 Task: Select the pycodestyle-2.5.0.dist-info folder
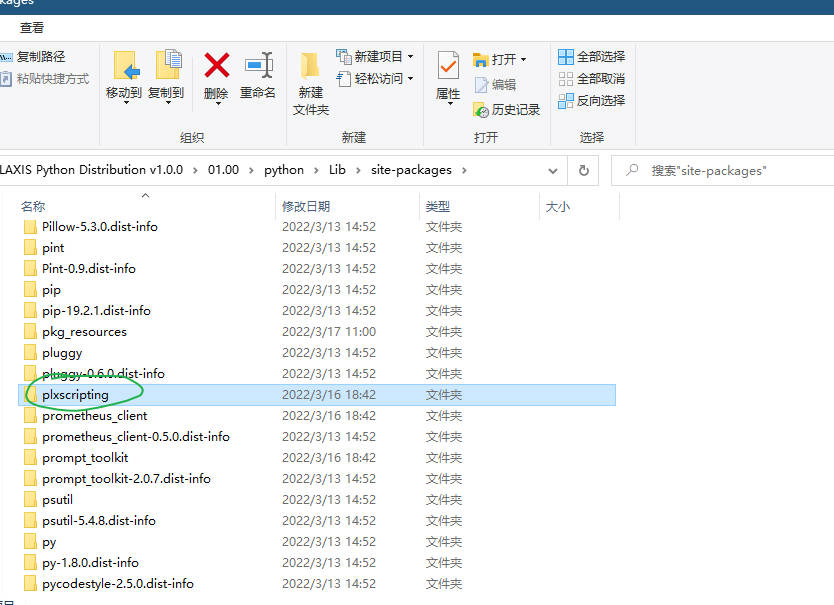[118, 584]
